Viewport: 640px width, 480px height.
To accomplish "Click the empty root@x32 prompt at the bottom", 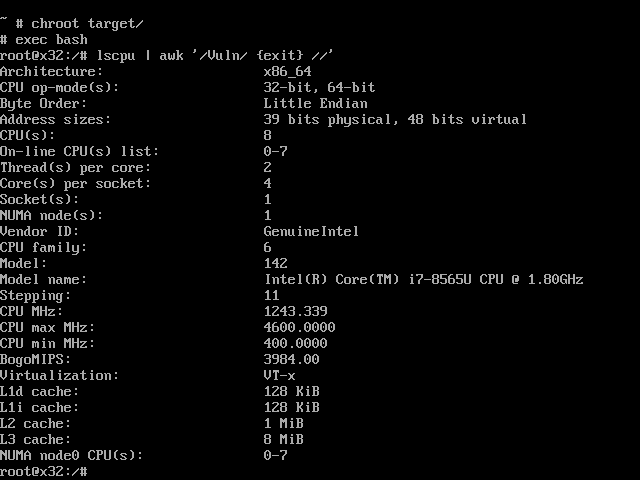I will (x=44, y=471).
